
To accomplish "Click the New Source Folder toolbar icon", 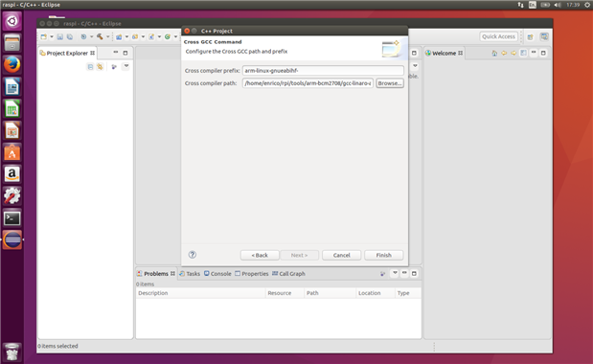I will [135, 36].
